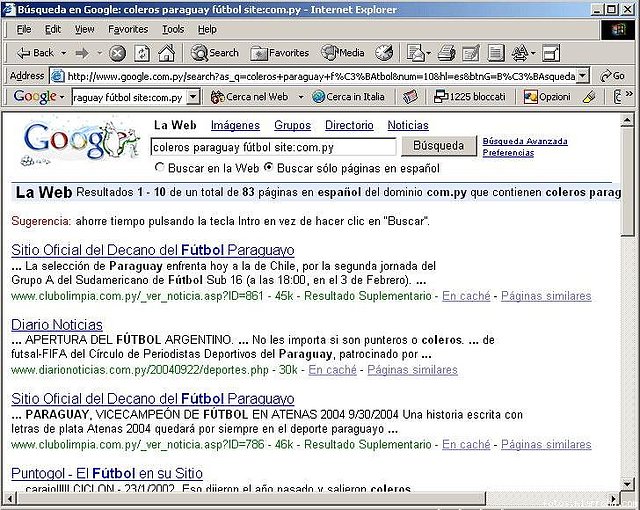640x510 pixels.
Task: Stop loading with the Stop icon
Action: click(118, 53)
